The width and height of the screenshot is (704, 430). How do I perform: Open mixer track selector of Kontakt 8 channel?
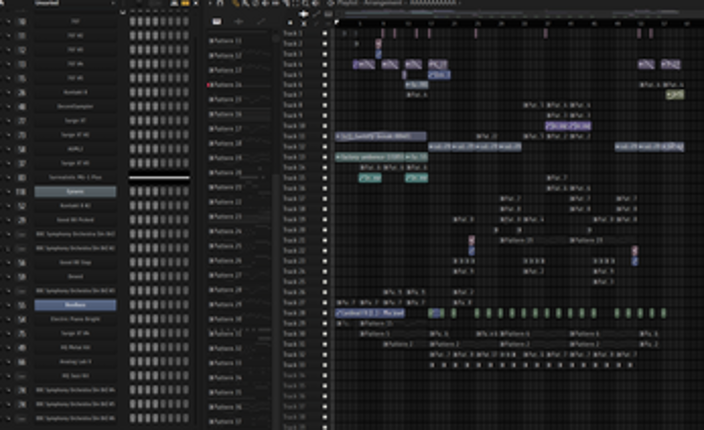pyautogui.click(x=21, y=92)
